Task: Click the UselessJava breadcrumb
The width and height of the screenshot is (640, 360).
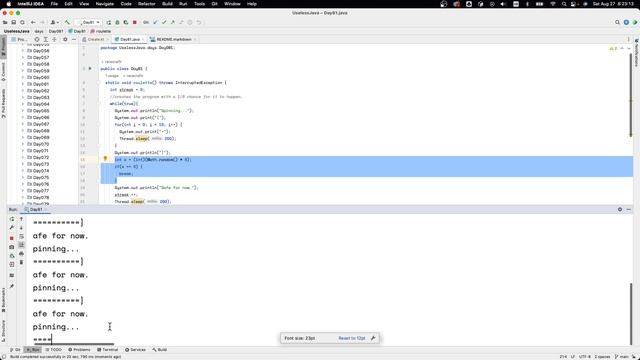Action: pos(16,31)
